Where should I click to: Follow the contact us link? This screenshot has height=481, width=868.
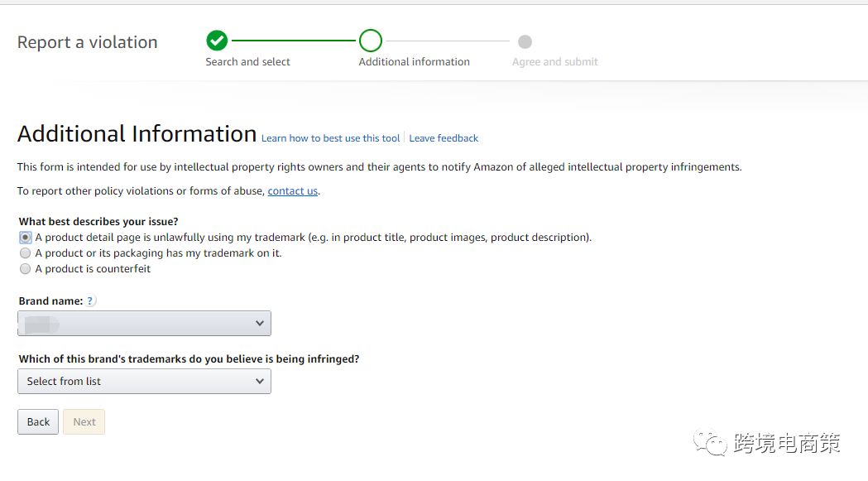coord(292,191)
